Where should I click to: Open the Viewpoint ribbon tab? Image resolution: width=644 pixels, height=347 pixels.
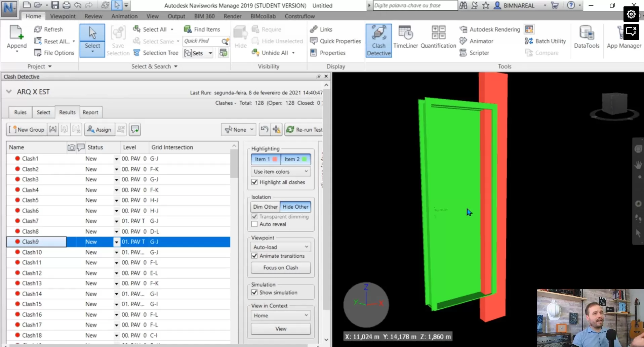pos(63,16)
